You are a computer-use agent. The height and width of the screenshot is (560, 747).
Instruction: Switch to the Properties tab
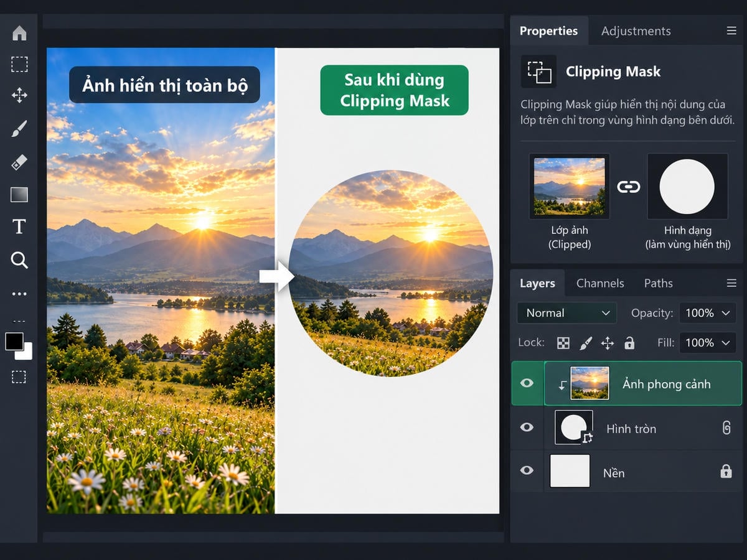click(x=548, y=30)
